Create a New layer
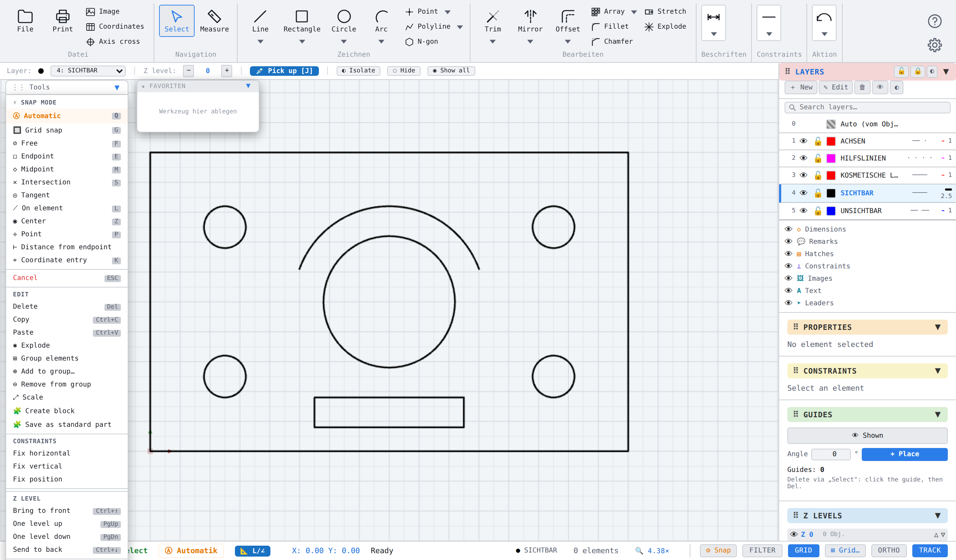This screenshot has height=560, width=956. [x=801, y=87]
